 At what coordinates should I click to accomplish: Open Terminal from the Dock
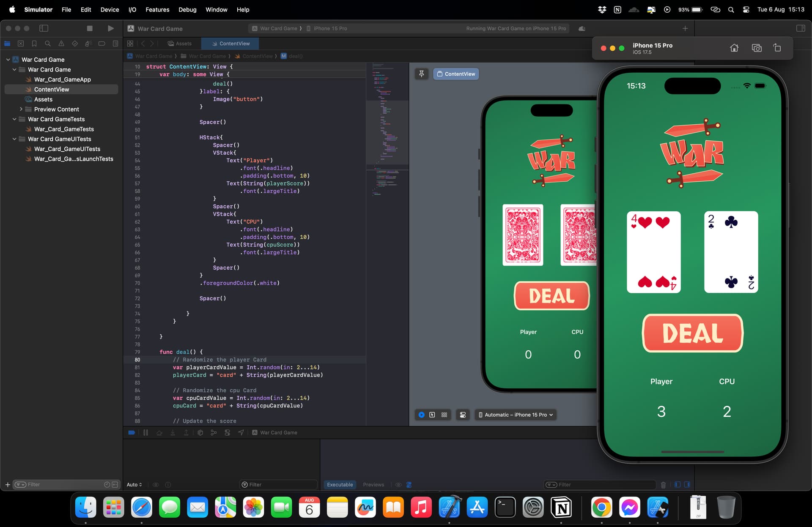[x=505, y=507]
